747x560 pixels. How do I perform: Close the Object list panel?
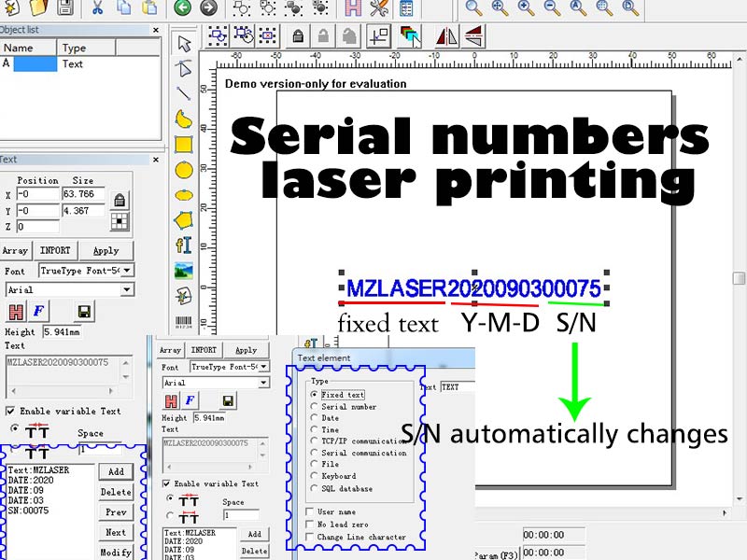155,30
